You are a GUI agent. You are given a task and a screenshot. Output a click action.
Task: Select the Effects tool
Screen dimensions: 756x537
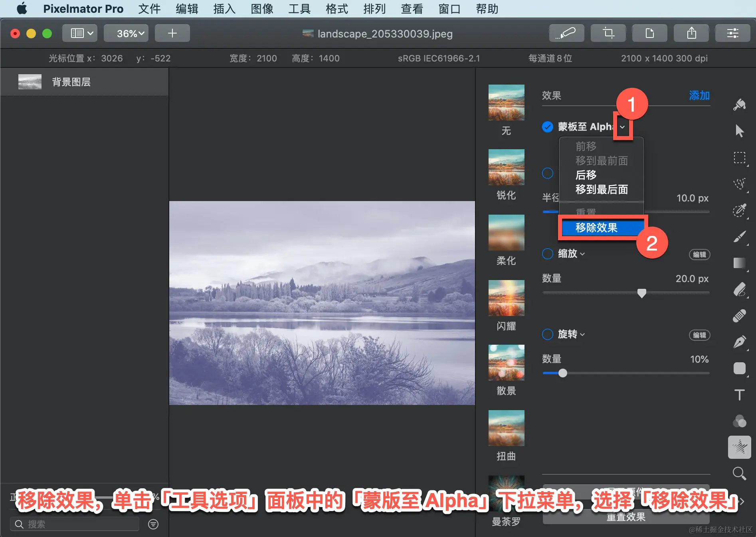740,447
